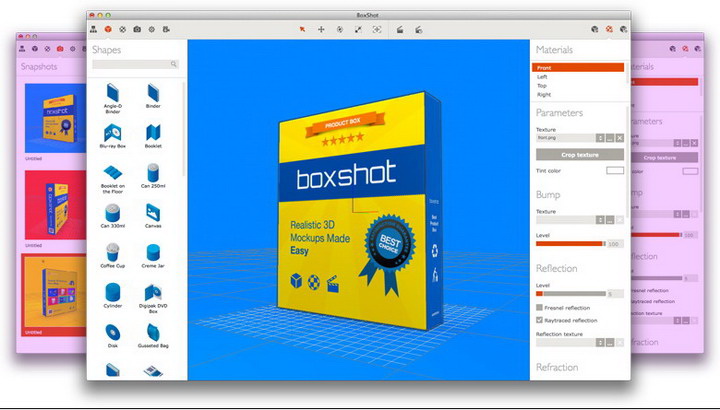
Task: Add the Disk shape
Action: tap(112, 336)
